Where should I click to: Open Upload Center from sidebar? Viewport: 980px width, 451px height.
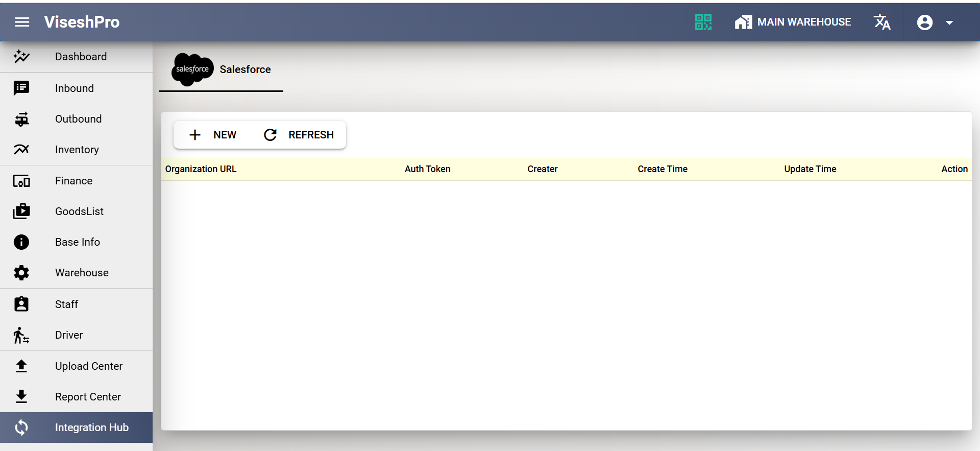tap(88, 366)
